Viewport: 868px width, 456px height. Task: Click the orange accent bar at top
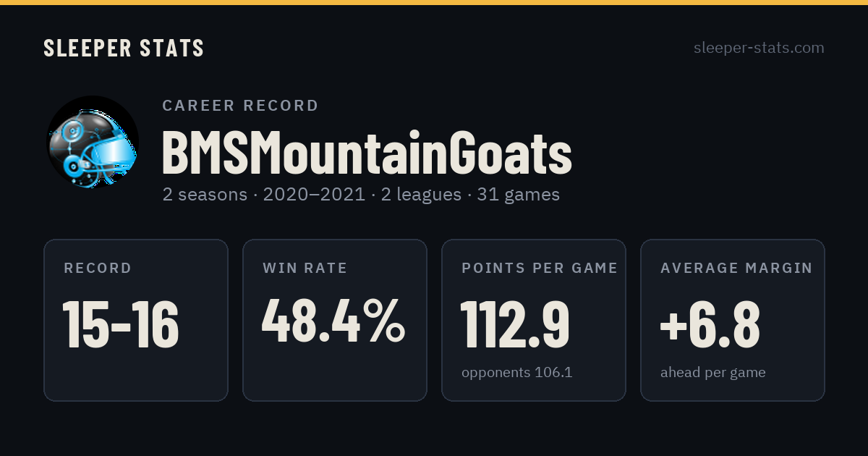(434, 2)
